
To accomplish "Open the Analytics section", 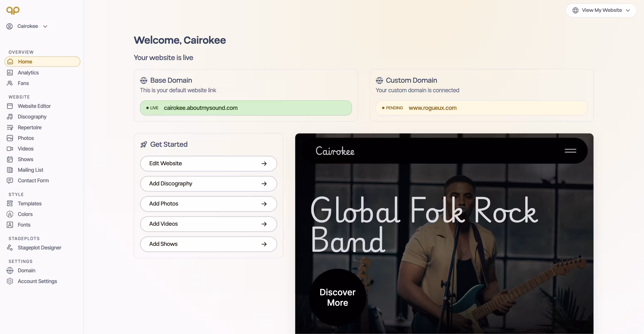I will point(28,72).
